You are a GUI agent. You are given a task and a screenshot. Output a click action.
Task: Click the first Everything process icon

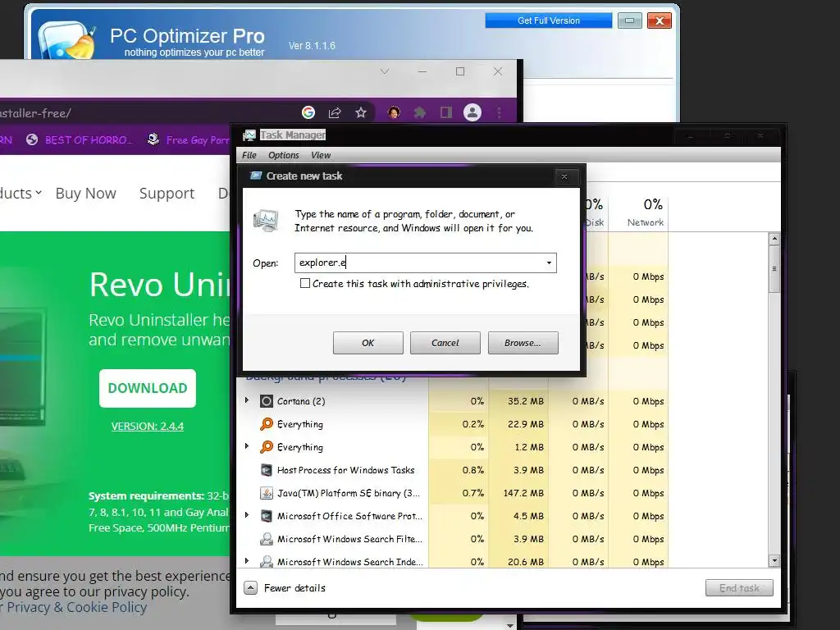[x=267, y=424]
